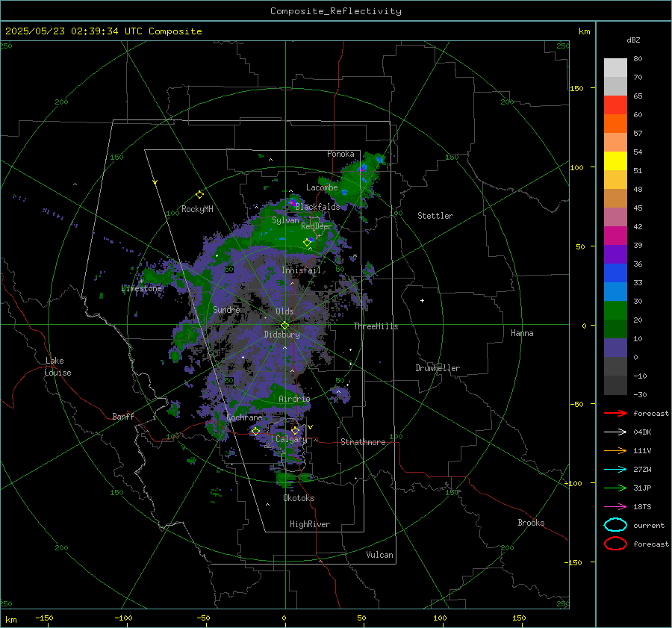This screenshot has height=628, width=672.
Task: Click the ThreeHills city label
Action: click(x=376, y=326)
